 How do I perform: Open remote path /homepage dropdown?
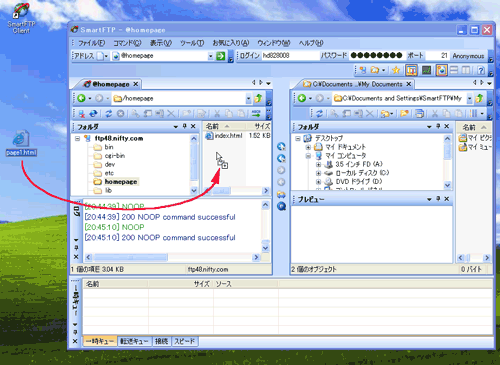pos(248,98)
